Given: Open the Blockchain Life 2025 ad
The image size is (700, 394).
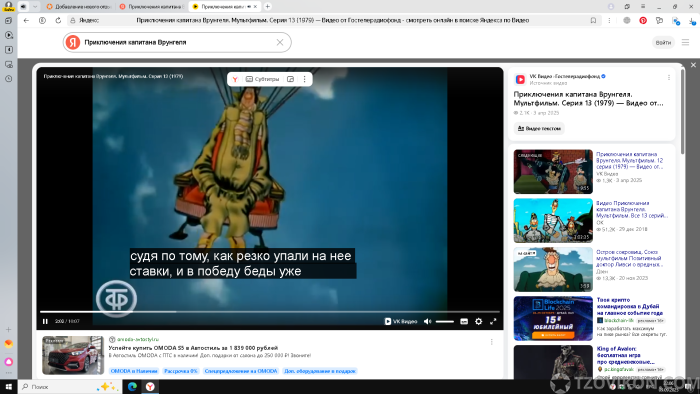Looking at the screenshot, I should 553,319.
